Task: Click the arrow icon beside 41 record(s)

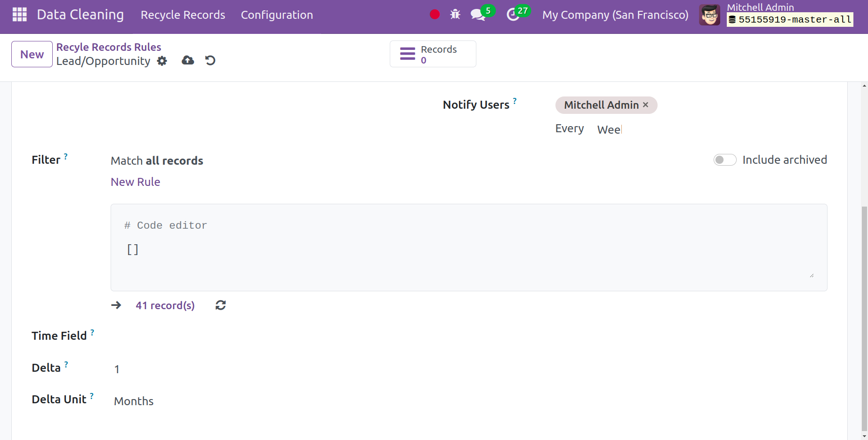Action: coord(116,305)
